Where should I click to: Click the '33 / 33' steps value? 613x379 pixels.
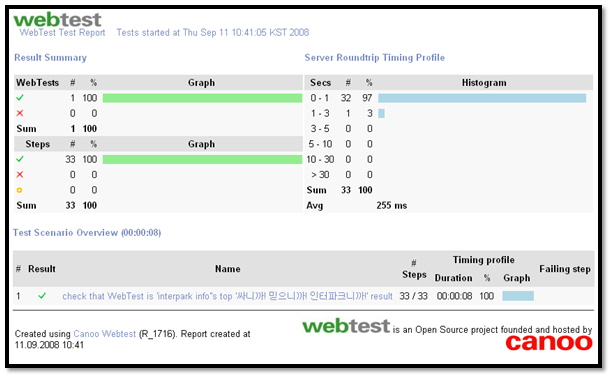tap(413, 296)
